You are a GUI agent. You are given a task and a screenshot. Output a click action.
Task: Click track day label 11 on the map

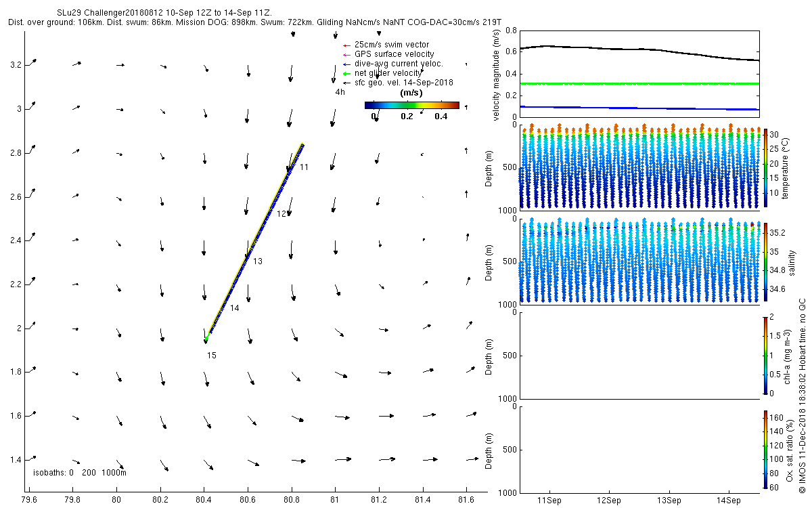304,167
